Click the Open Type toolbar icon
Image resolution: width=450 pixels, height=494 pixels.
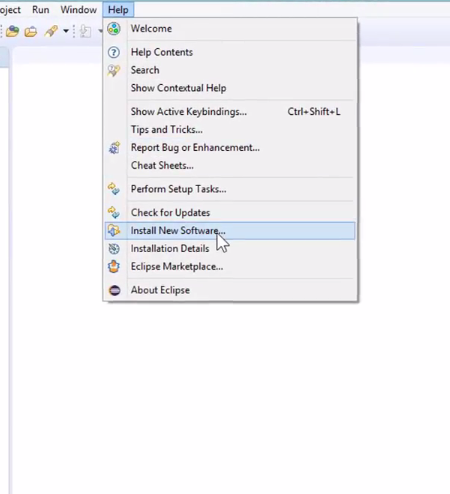click(12, 31)
